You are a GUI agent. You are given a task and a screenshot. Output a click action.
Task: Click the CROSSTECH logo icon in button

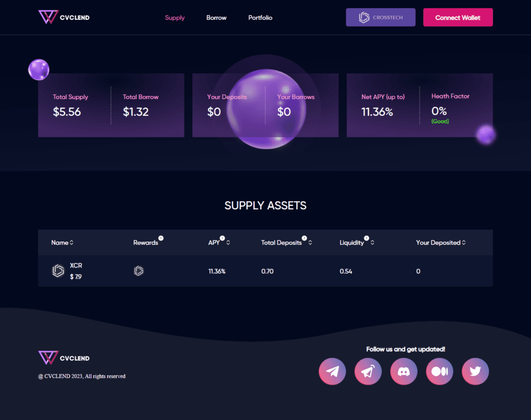coord(364,17)
